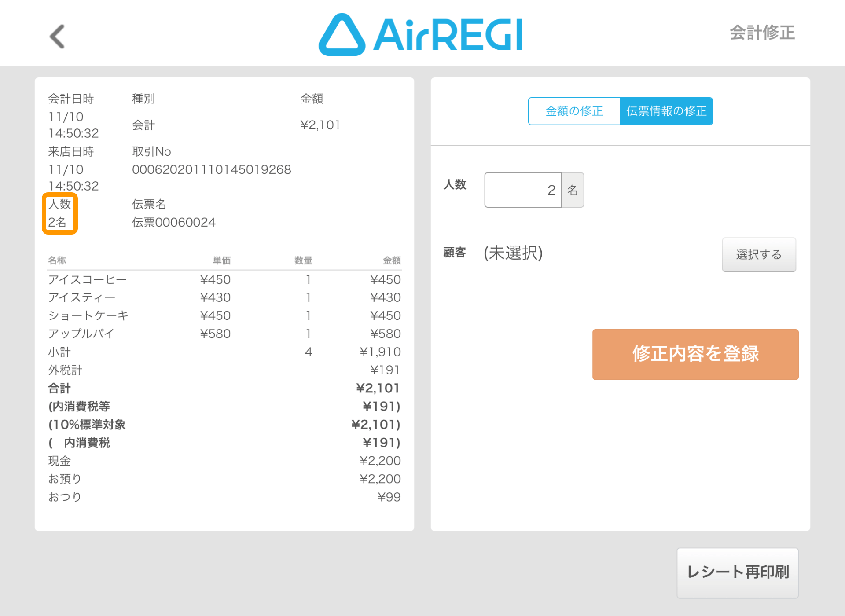Switch to 金額の修正 tab
Viewport: 845px width, 616px height.
tap(574, 111)
